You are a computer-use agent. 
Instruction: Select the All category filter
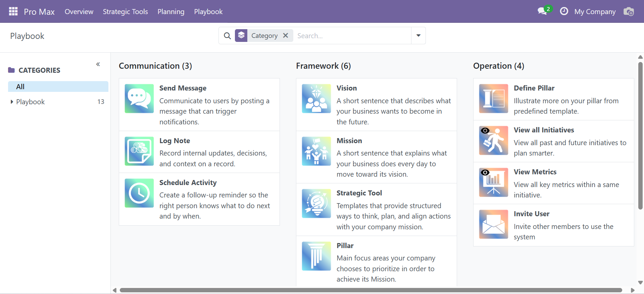pyautogui.click(x=58, y=86)
